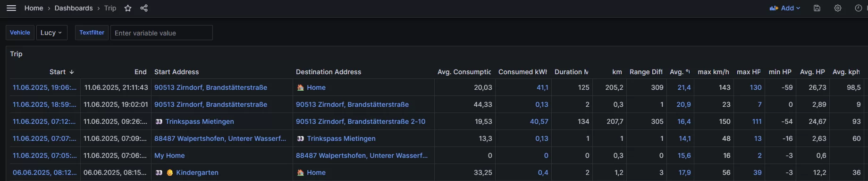The height and width of the screenshot is (181, 868).
Task: Open the time picker clock icon
Action: pos(859,8)
